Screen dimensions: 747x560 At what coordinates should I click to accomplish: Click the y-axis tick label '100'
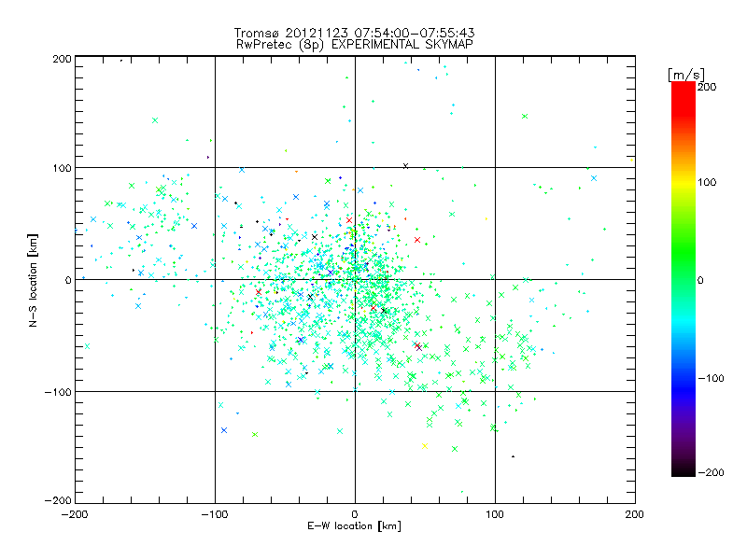(62, 168)
